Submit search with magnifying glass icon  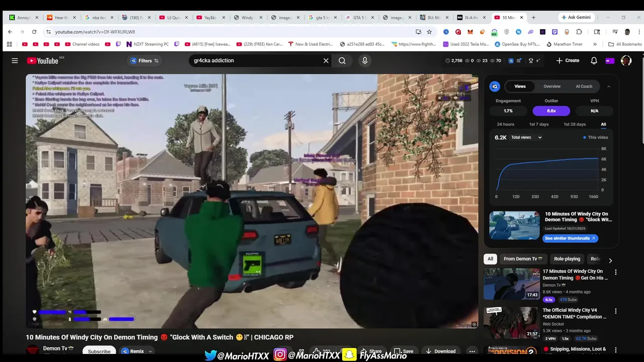point(342,60)
